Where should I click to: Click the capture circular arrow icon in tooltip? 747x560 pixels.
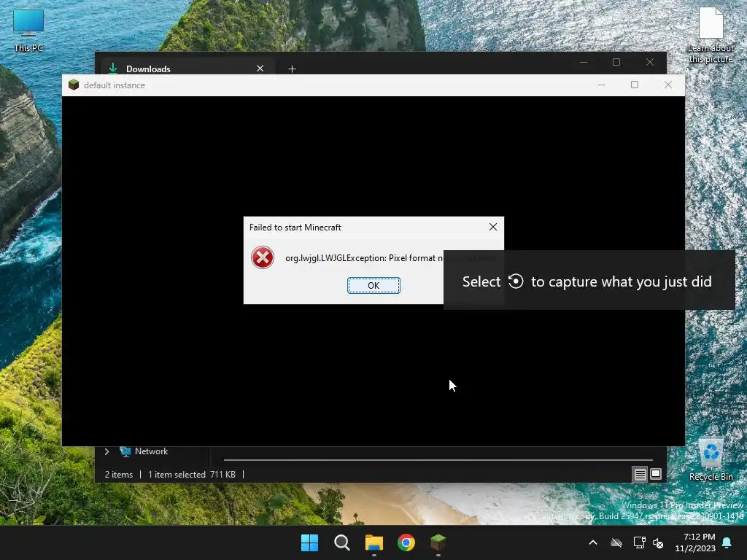pyautogui.click(x=516, y=281)
